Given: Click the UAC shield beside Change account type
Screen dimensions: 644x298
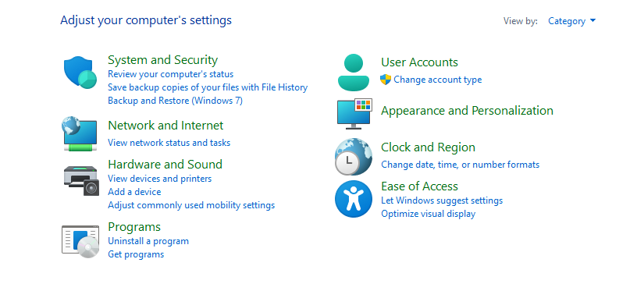Looking at the screenshot, I should 386,80.
